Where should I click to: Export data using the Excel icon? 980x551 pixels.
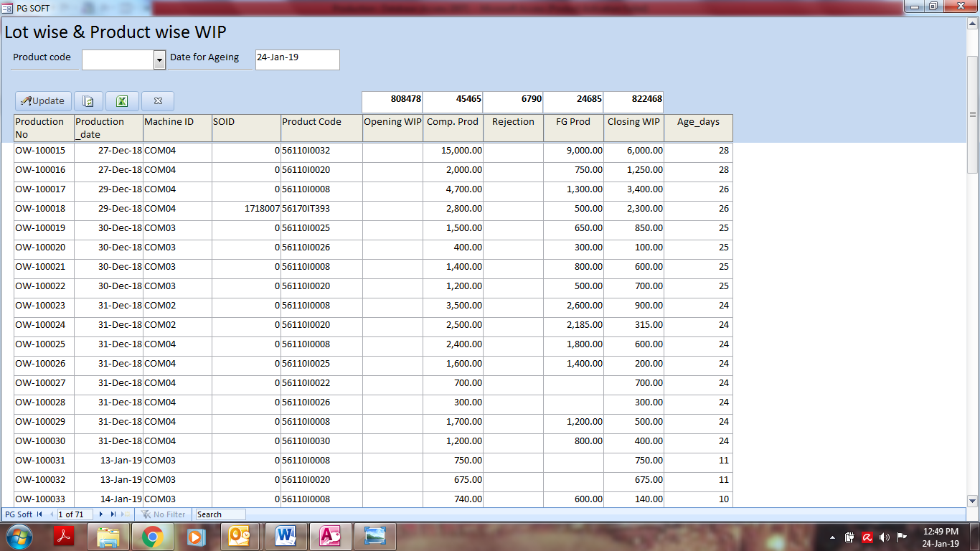pos(122,101)
